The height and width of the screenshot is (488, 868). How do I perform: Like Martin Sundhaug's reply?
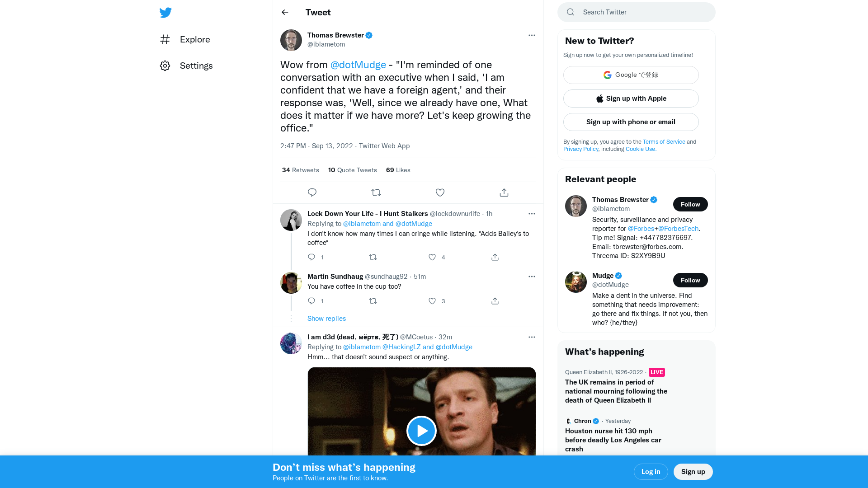[x=432, y=301]
